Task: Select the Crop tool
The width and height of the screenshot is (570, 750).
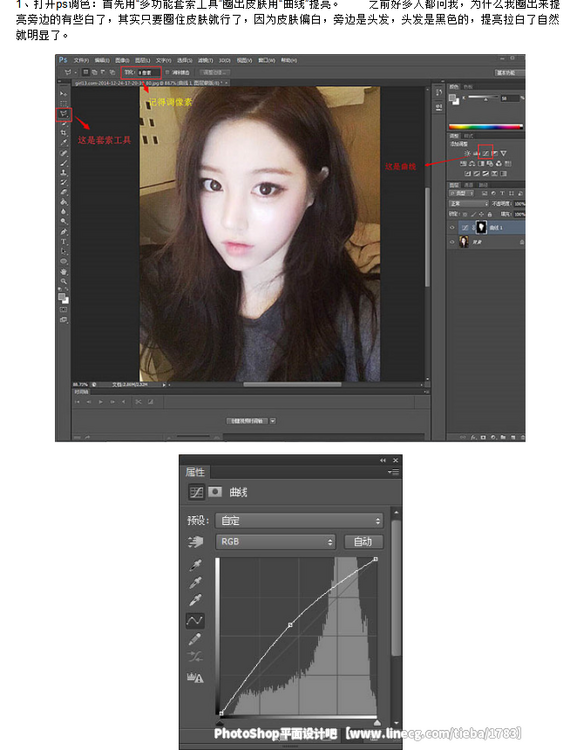Action: click(63, 132)
